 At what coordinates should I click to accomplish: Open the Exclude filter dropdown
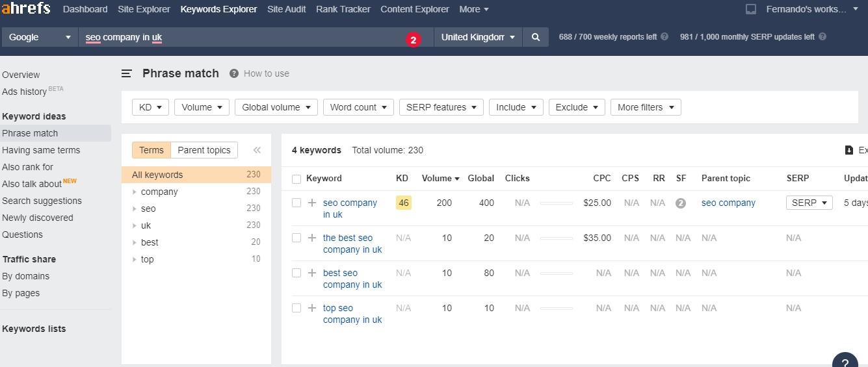coord(577,107)
